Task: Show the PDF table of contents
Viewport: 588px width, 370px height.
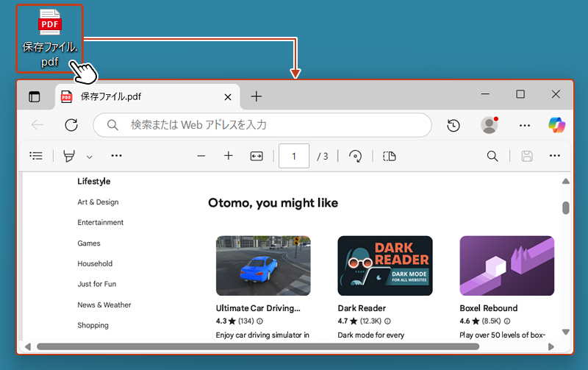Action: click(36, 156)
